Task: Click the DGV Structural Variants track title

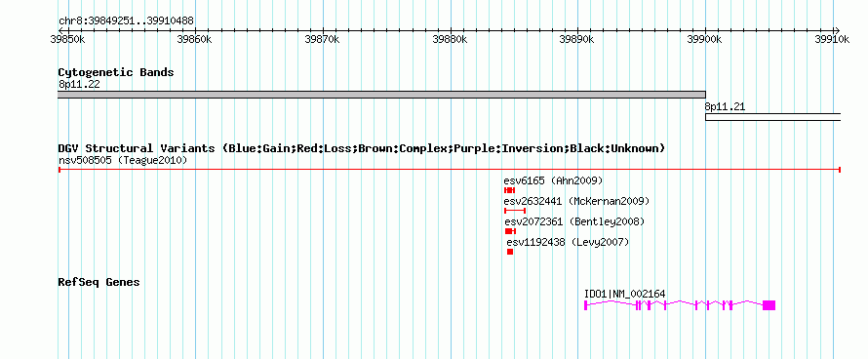Action: click(x=362, y=148)
